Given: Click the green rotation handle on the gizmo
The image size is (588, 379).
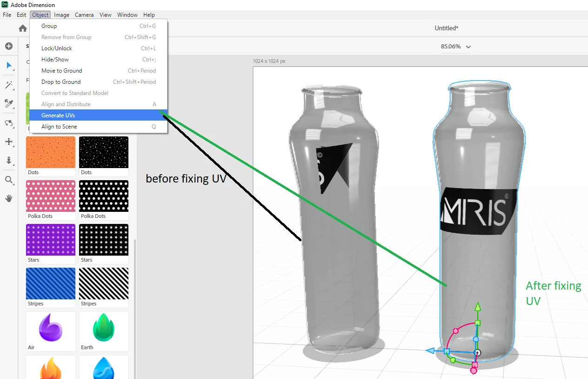Looking at the screenshot, I should tap(453, 360).
